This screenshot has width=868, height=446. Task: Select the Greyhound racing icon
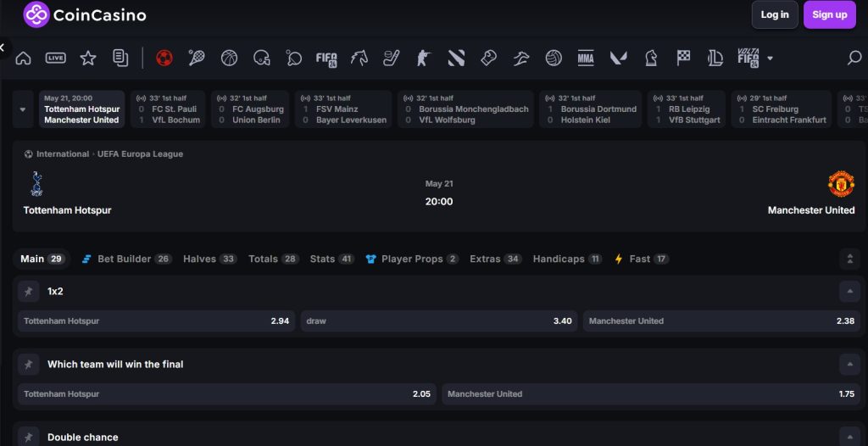[521, 58]
